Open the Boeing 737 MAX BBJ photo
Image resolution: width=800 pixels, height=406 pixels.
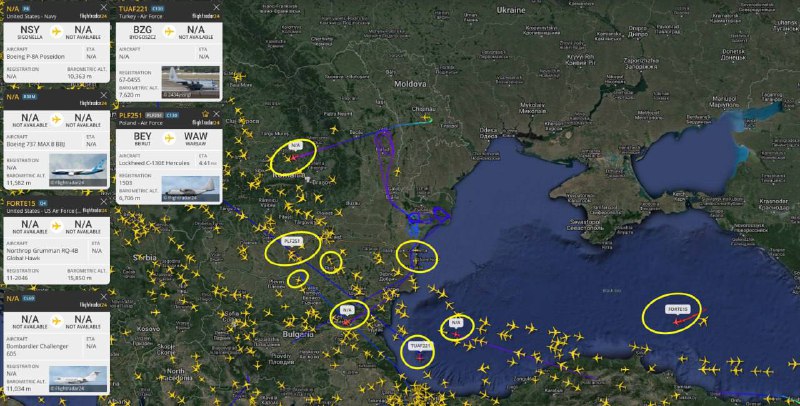[78, 169]
